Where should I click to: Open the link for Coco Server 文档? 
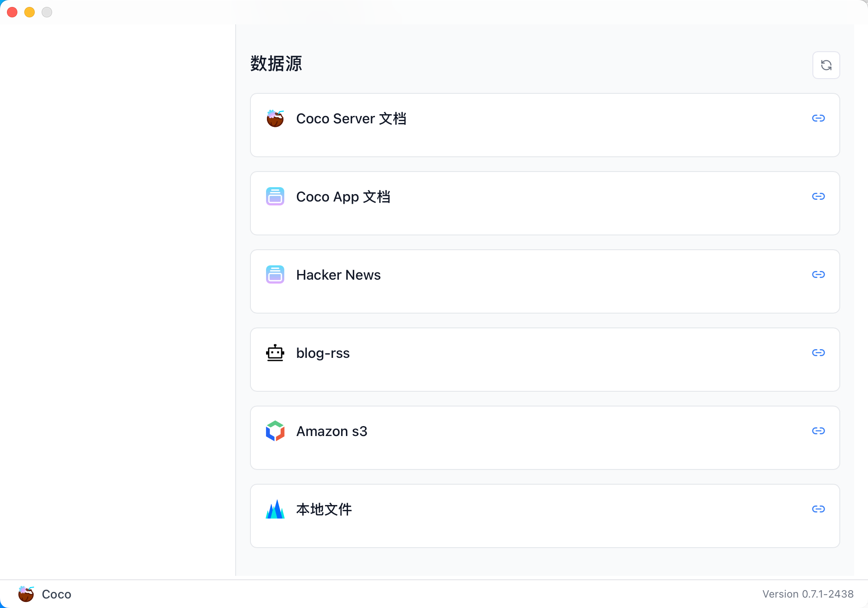coord(819,118)
